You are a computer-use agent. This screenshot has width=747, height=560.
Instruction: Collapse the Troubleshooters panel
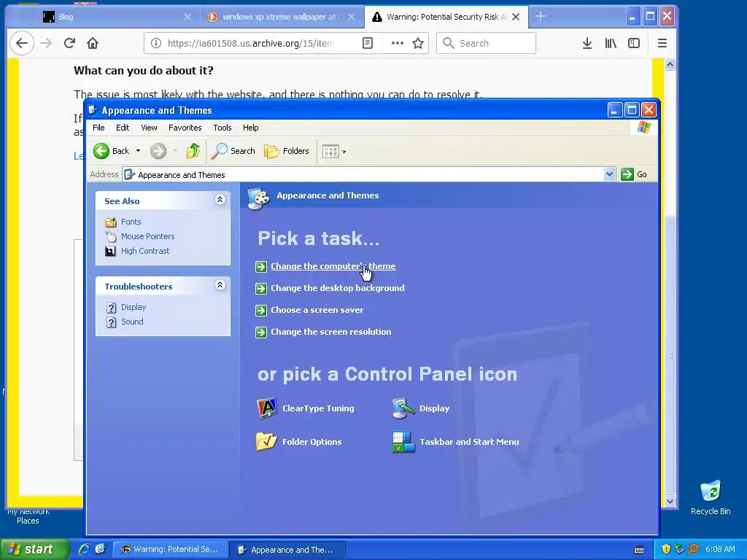coord(220,285)
